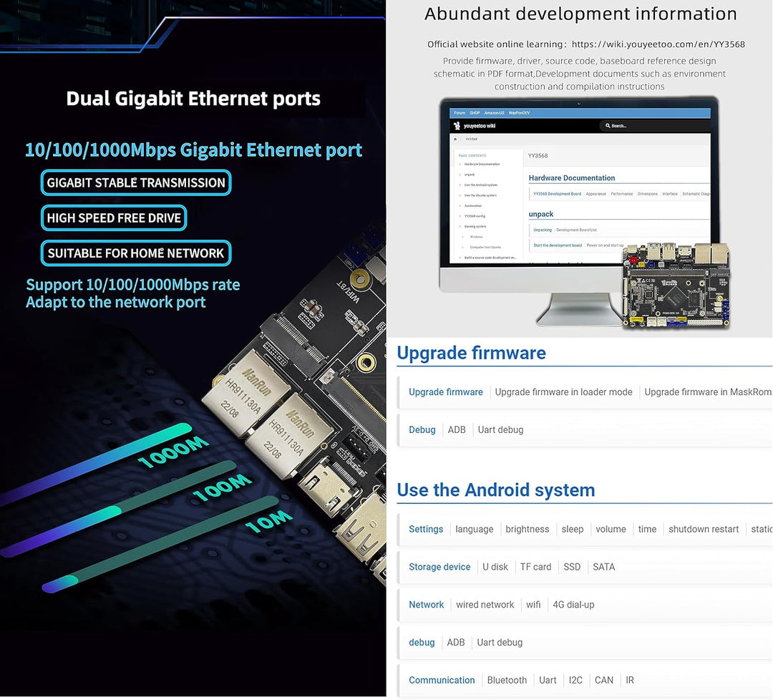Click the YY3568 board photo thumbnail
This screenshot has width=773, height=700.
point(676,285)
